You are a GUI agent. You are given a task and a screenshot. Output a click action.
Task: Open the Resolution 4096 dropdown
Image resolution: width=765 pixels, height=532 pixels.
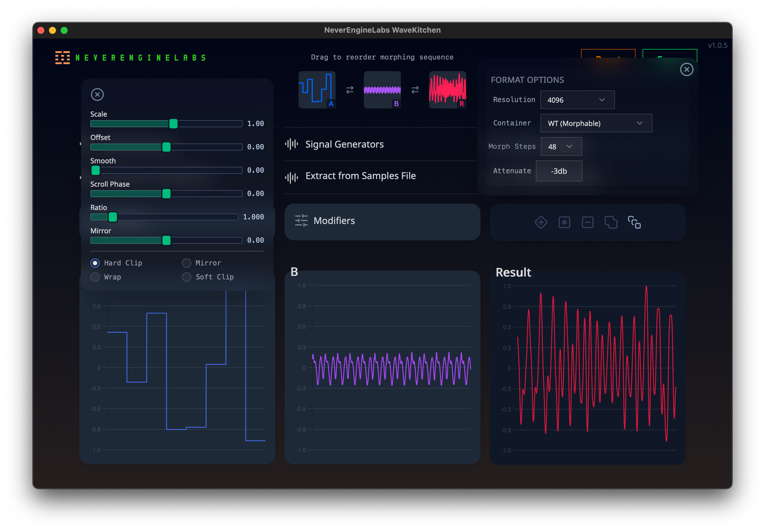(x=577, y=100)
